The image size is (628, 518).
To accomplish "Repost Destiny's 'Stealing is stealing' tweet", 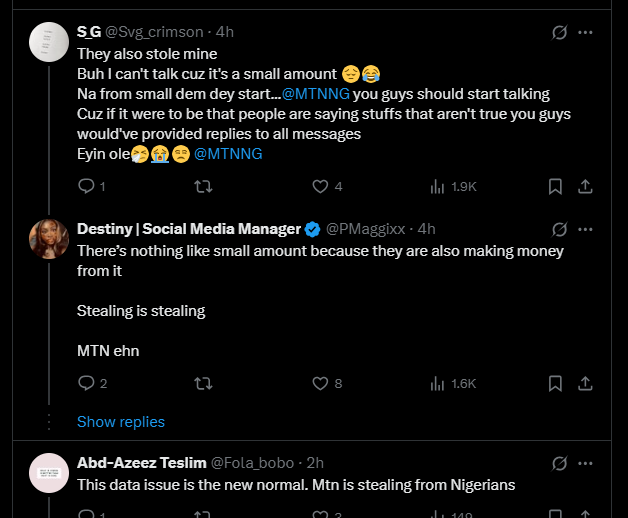I will (202, 383).
